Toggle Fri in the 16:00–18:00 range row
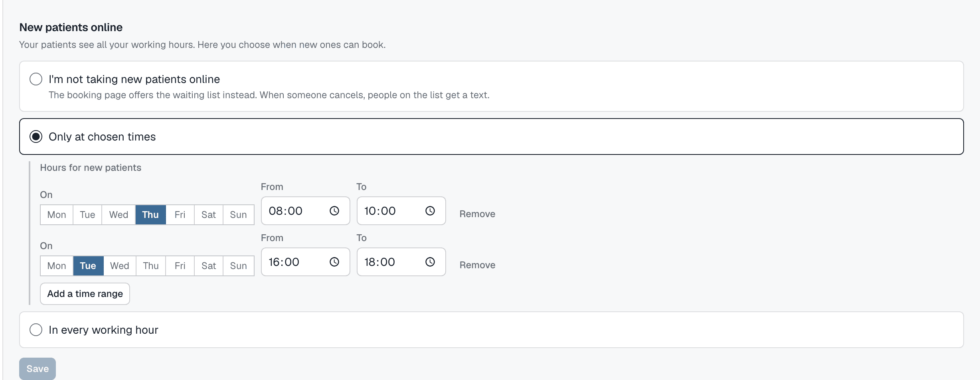This screenshot has height=380, width=980. point(180,266)
